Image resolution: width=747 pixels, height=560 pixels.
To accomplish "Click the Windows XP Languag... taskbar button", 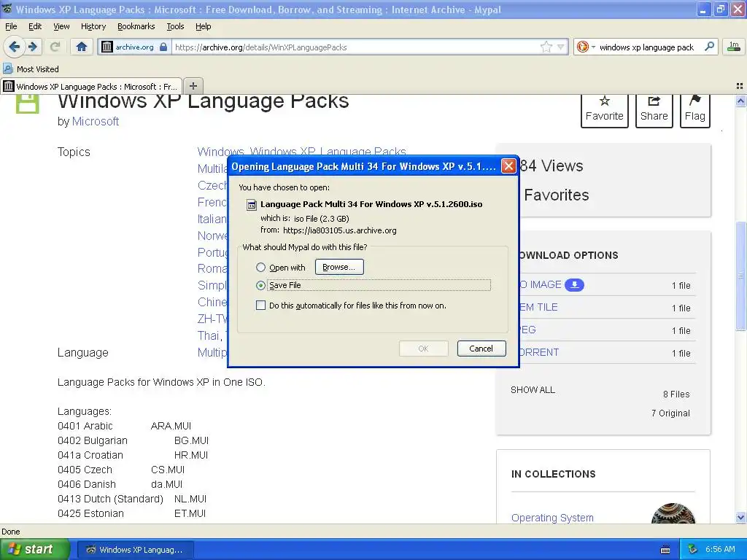I will coord(135,550).
